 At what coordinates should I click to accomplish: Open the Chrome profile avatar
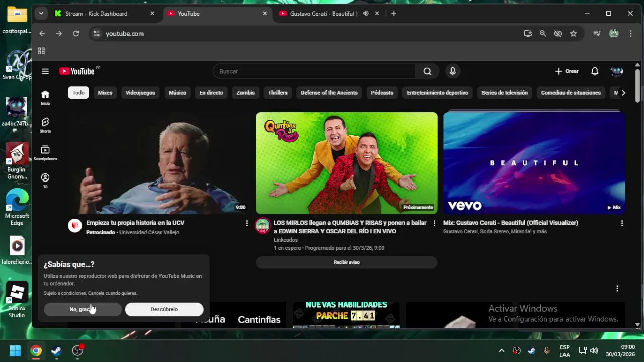(x=614, y=34)
